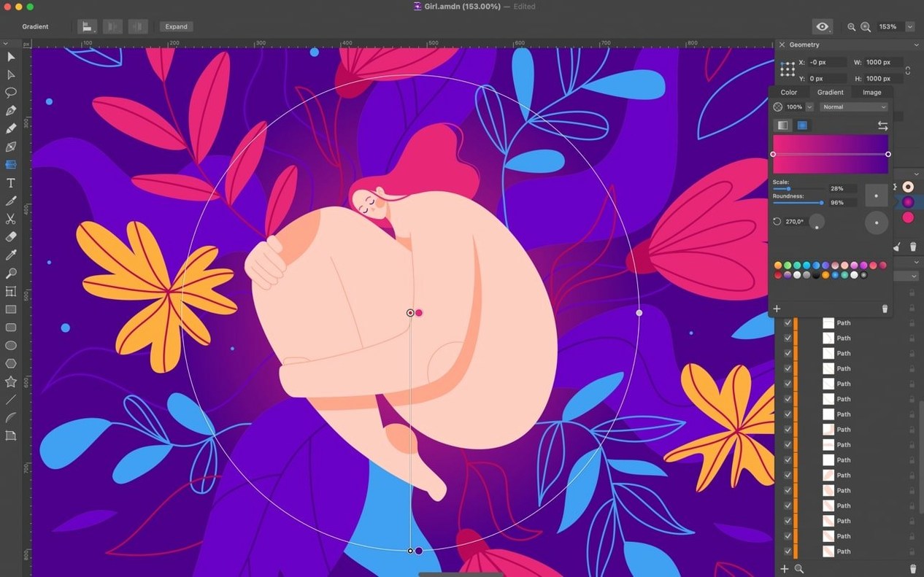The image size is (924, 577).
Task: Select the Scissors tool
Action: coord(11,219)
